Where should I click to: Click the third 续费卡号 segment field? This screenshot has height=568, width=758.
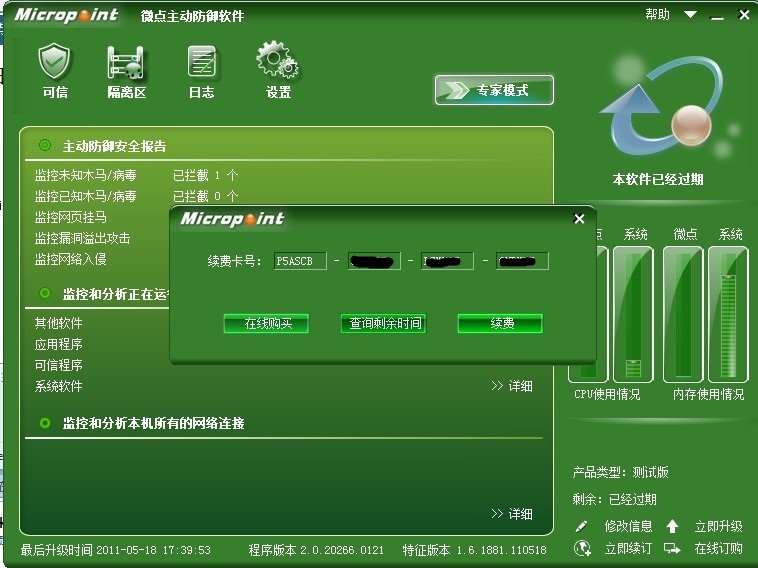tap(447, 261)
